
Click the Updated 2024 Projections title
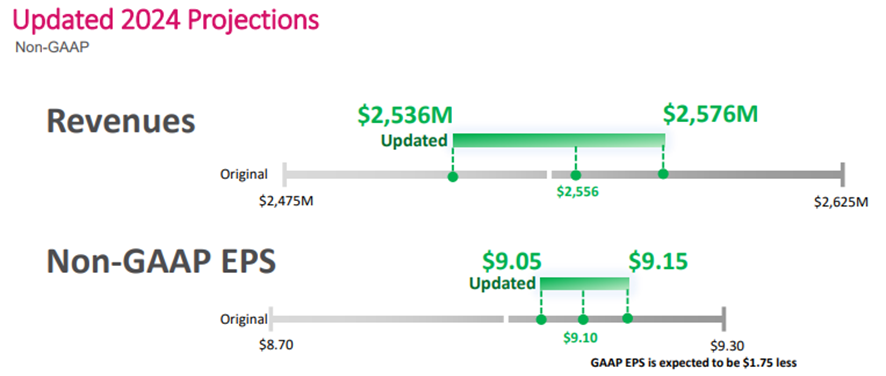coord(165,20)
